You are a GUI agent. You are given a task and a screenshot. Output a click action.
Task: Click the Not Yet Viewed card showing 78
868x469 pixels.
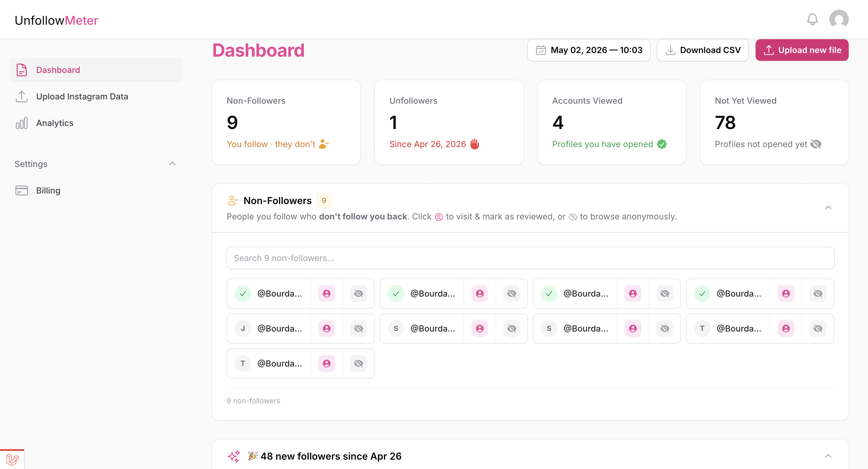[x=774, y=122]
